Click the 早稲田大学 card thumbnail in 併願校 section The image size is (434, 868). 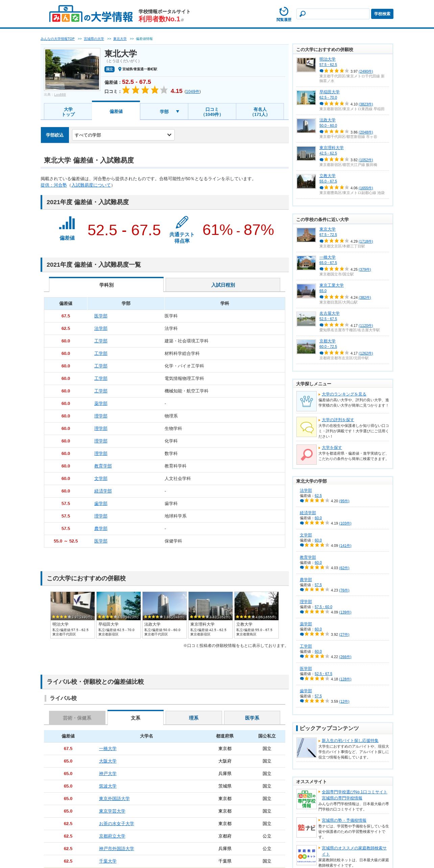click(x=118, y=606)
